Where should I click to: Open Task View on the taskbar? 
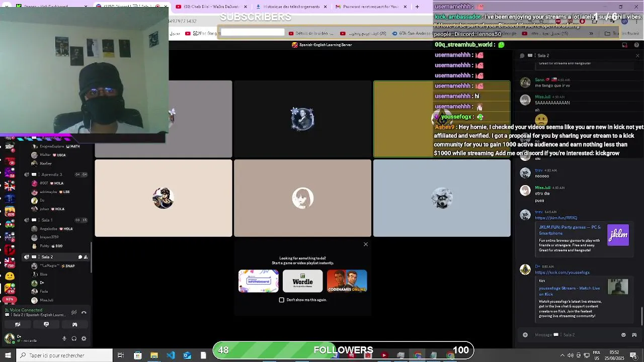tap(121, 355)
